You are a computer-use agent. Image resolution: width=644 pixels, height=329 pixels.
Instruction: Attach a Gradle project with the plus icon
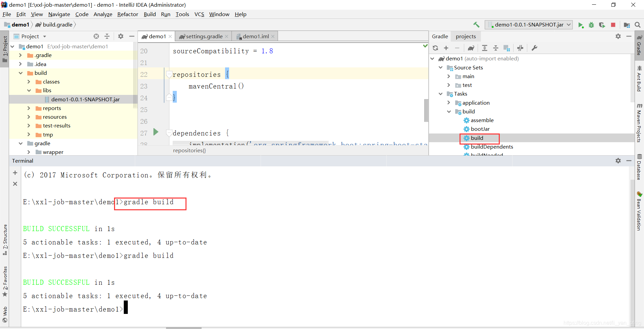tap(446, 48)
